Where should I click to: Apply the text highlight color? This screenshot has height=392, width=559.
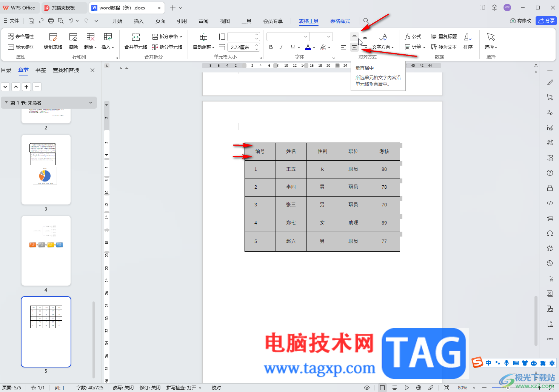click(x=323, y=47)
